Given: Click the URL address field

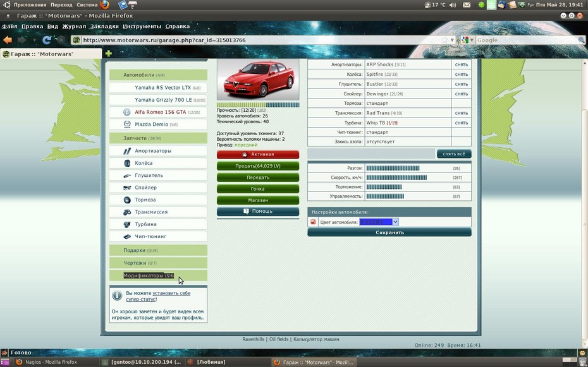Looking at the screenshot, I should (260, 40).
